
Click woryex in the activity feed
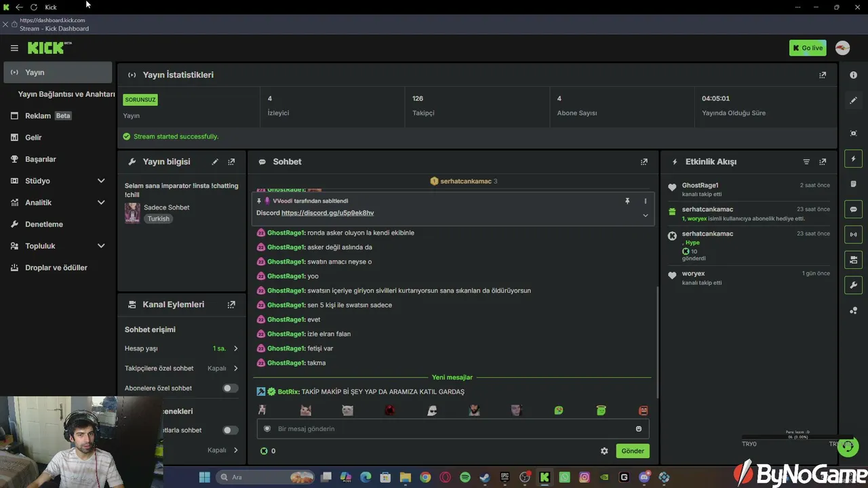(x=693, y=274)
